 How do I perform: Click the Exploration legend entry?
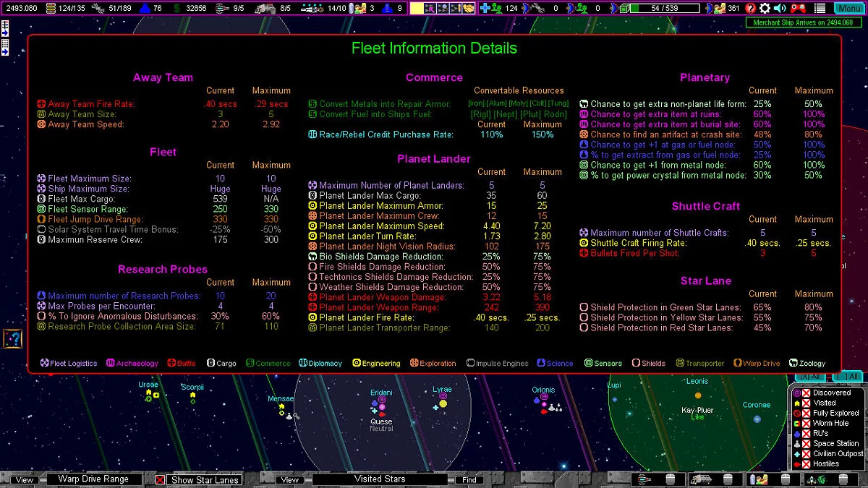(433, 364)
